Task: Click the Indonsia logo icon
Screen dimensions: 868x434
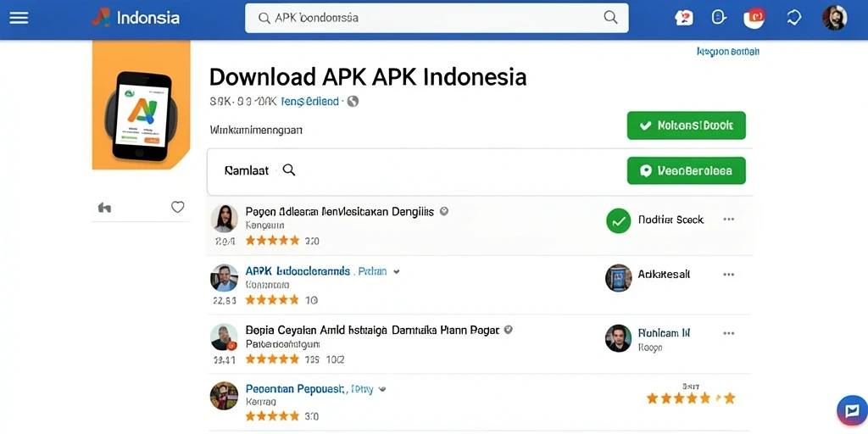Action: 101,18
